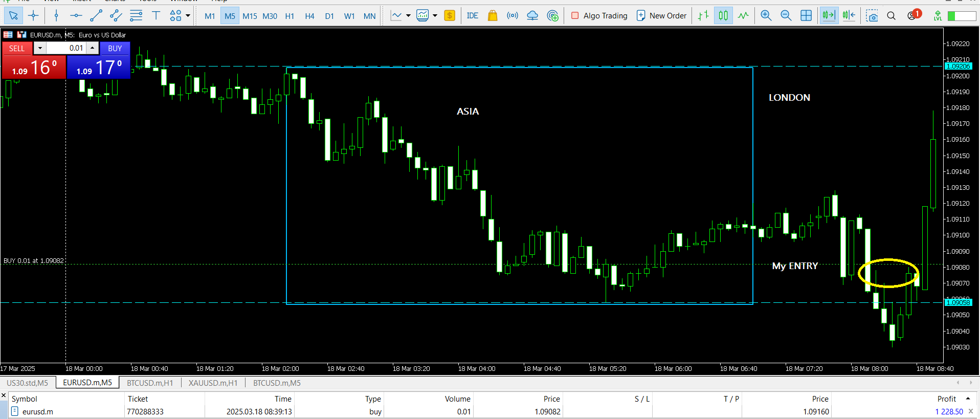Click the tile windows grid icon
The height and width of the screenshot is (419, 980).
click(x=806, y=16)
